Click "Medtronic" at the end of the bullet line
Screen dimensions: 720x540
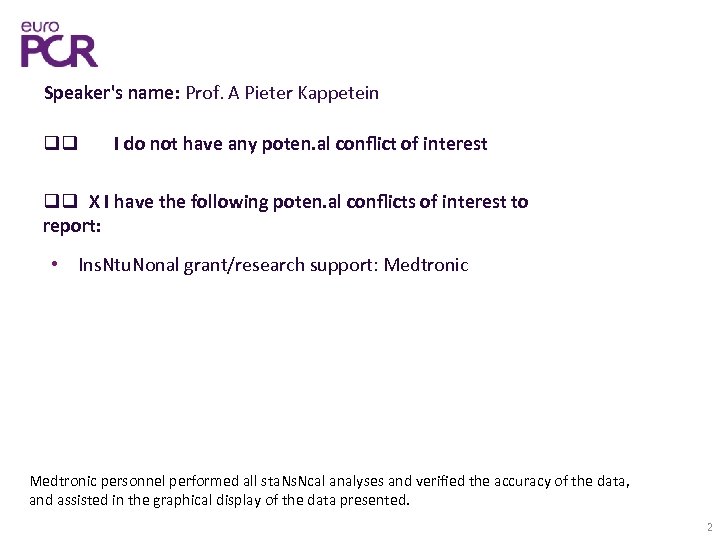coord(426,266)
